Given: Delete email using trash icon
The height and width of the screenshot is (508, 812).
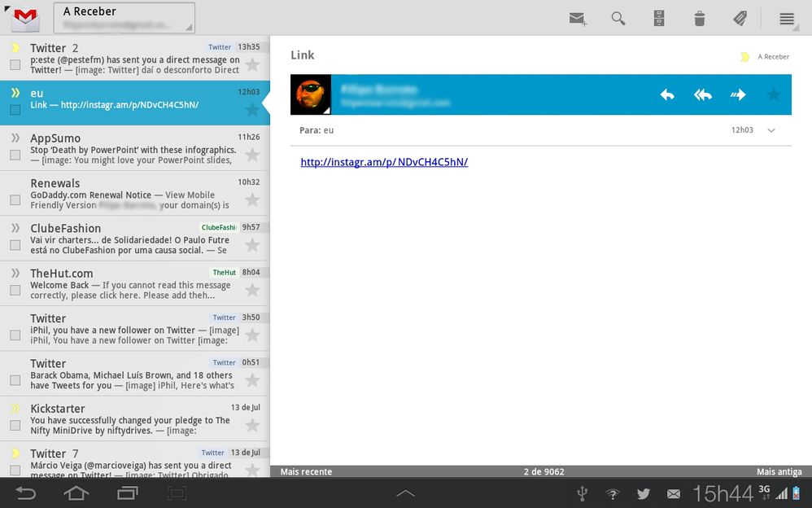Looking at the screenshot, I should pos(699,19).
